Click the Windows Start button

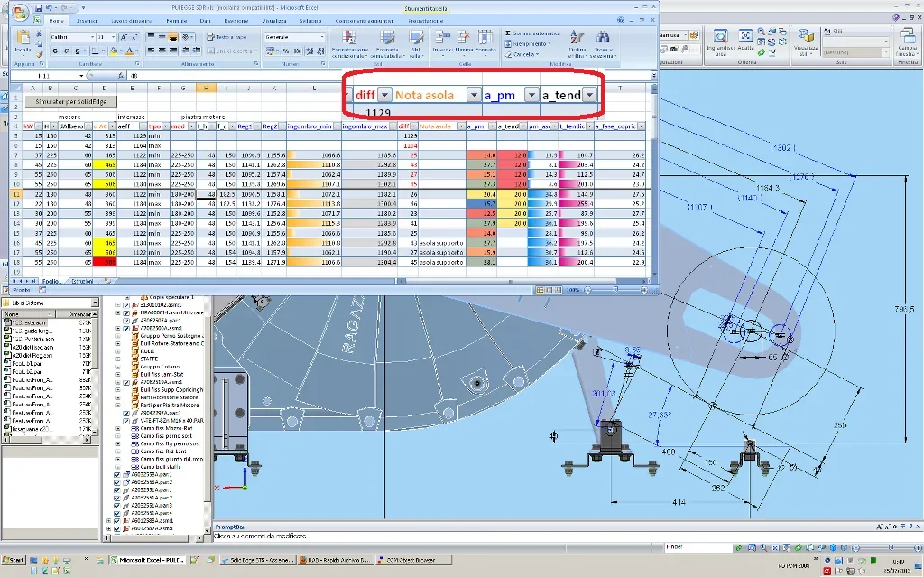[13, 561]
